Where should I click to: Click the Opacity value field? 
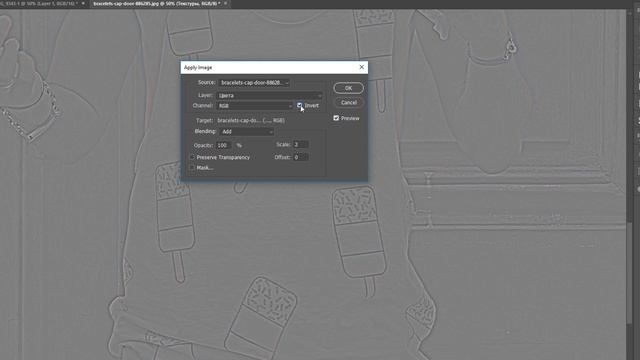point(224,145)
